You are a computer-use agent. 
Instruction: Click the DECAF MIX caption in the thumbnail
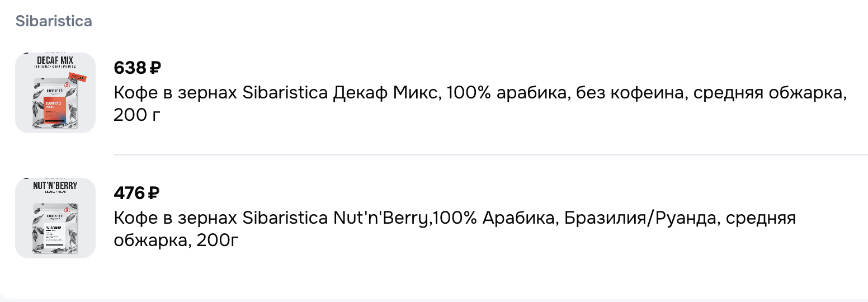pyautogui.click(x=55, y=60)
